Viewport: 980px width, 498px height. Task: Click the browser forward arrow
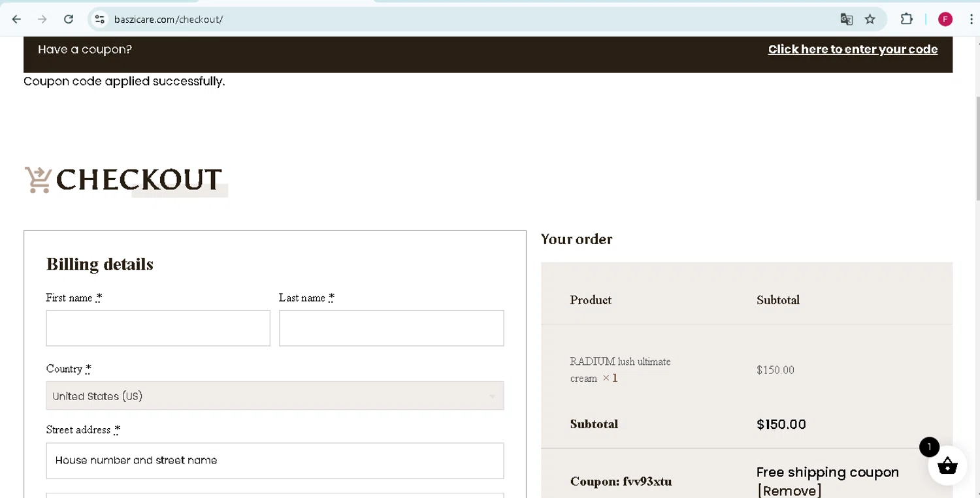(42, 20)
